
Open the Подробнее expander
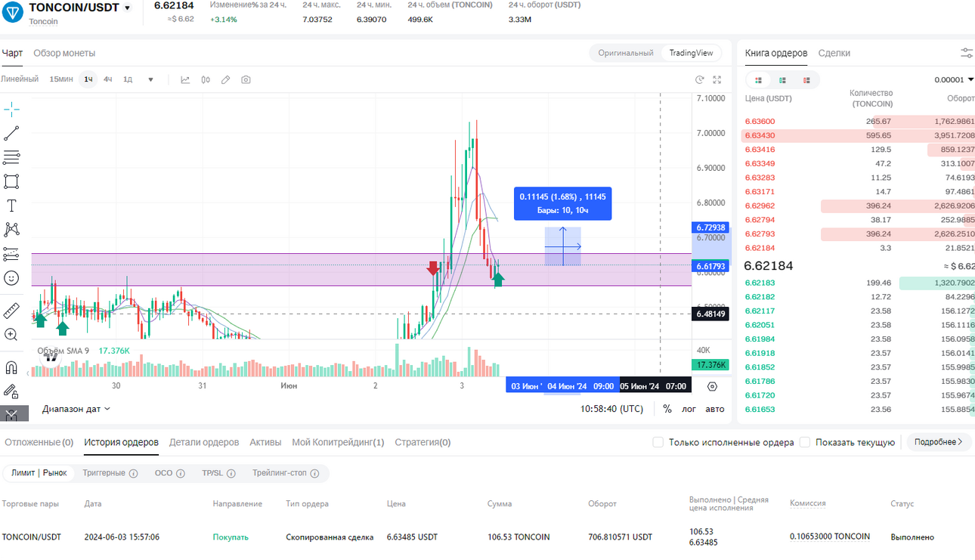[x=939, y=442]
